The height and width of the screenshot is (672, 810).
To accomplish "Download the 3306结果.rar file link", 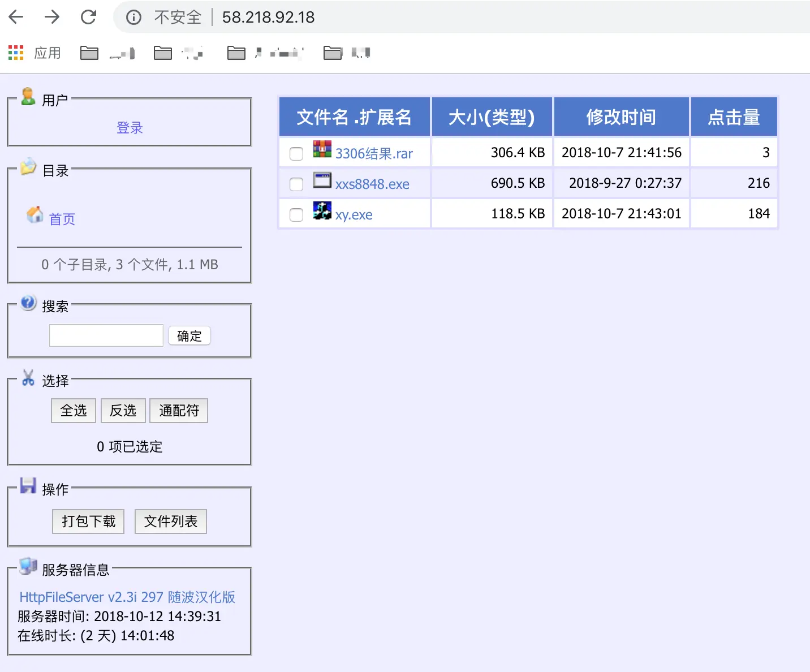I will [x=374, y=154].
